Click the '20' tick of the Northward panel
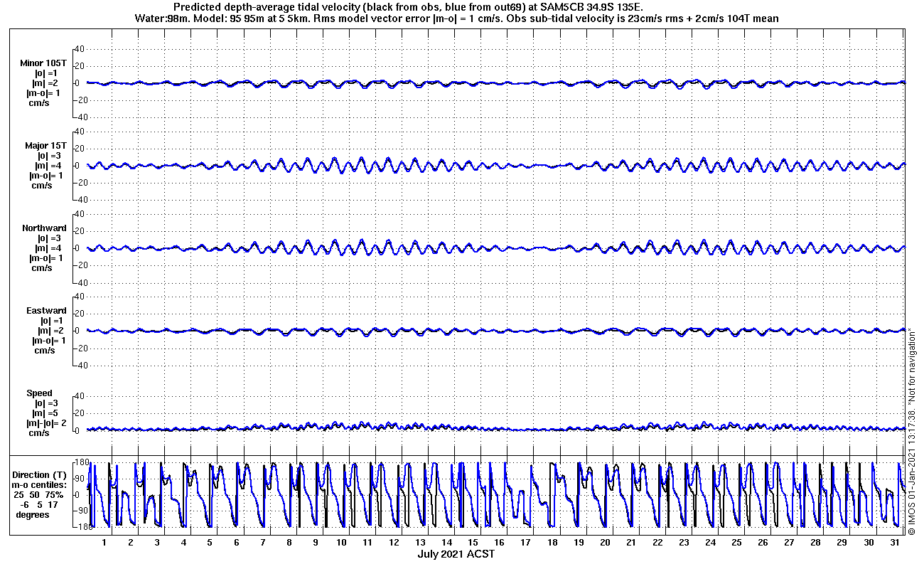 pyautogui.click(x=80, y=231)
